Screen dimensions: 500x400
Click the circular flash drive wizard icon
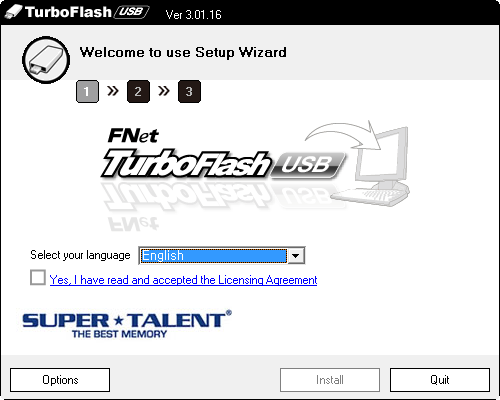[x=46, y=60]
